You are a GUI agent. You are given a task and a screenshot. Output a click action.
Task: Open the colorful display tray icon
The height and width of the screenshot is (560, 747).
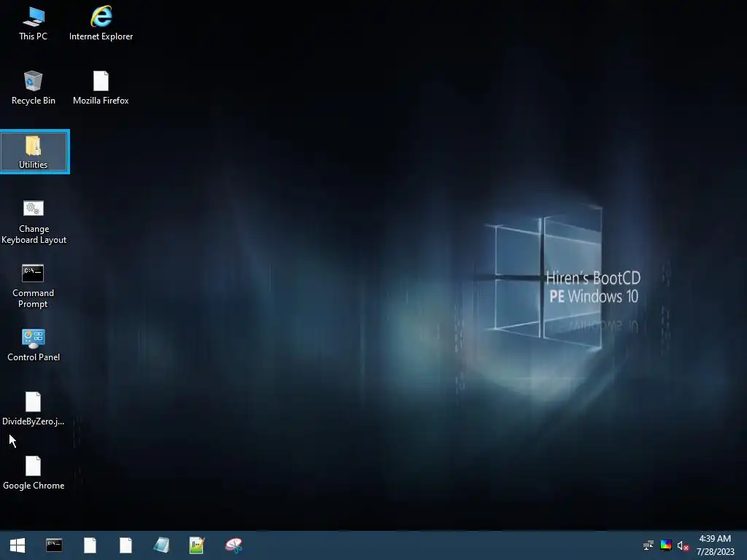[665, 545]
